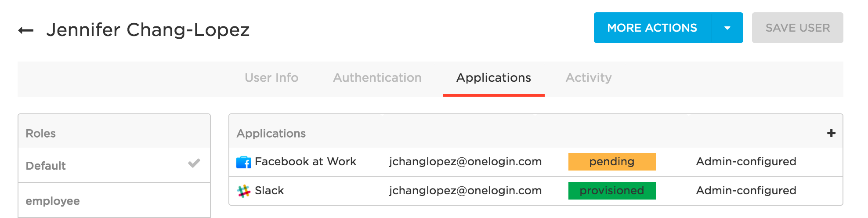
Task: Select the employee role
Action: pos(114,200)
